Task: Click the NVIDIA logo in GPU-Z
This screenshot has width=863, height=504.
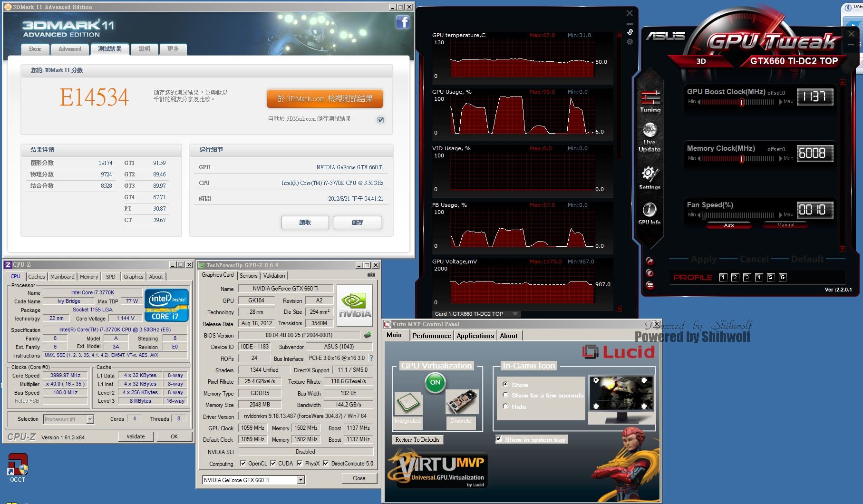Action: click(x=355, y=305)
